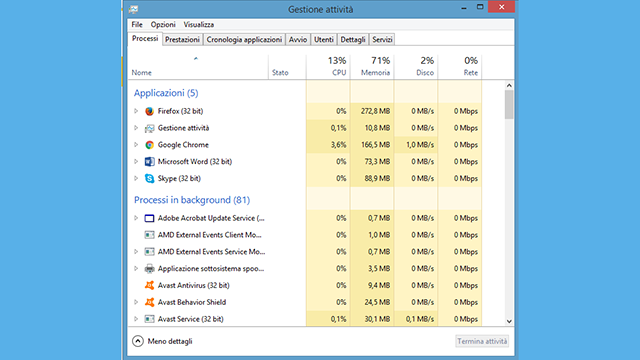Expand the Avast Service (32 bit) row

coord(136,319)
